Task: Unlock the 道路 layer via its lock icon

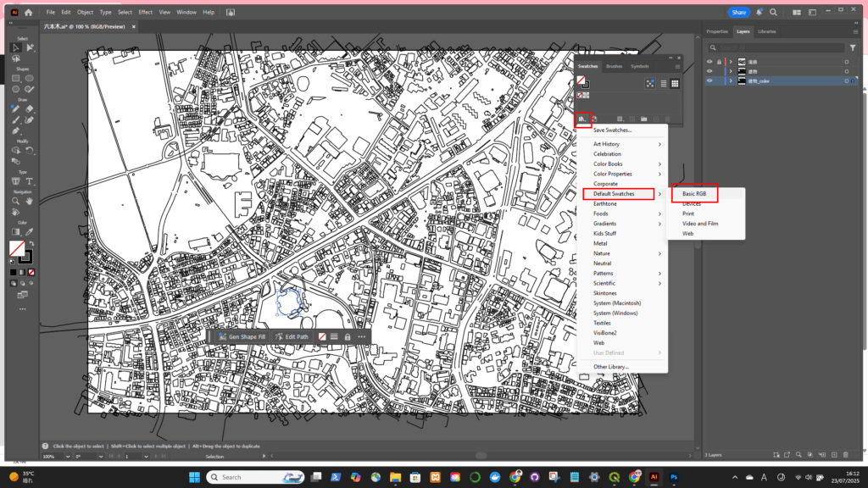Action: pyautogui.click(x=720, y=62)
